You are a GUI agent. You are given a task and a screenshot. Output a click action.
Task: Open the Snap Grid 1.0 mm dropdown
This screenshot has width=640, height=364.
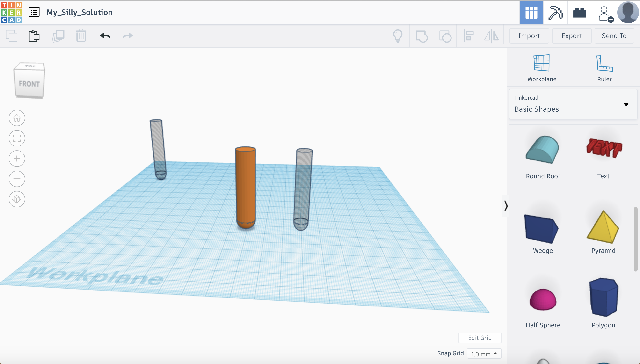484,354
